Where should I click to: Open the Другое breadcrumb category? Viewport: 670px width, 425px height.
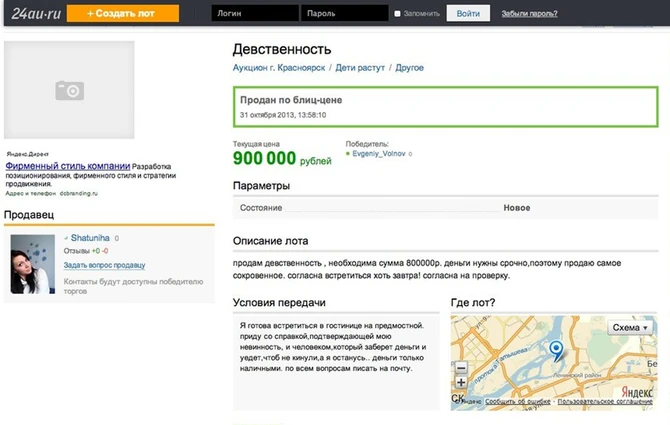tap(410, 68)
